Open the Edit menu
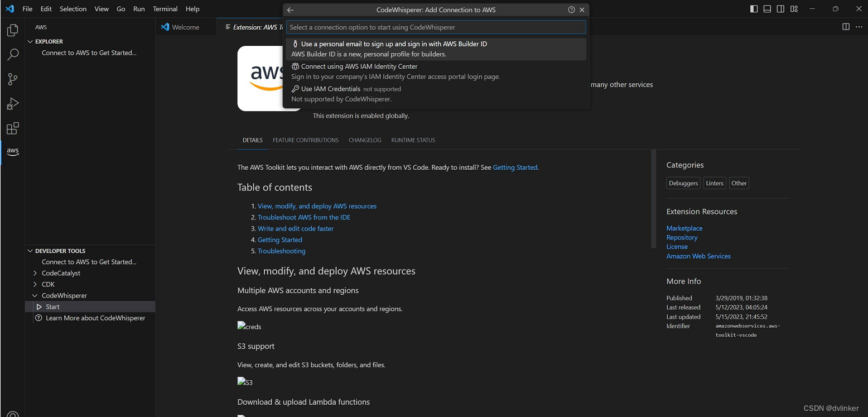 pyautogui.click(x=46, y=9)
